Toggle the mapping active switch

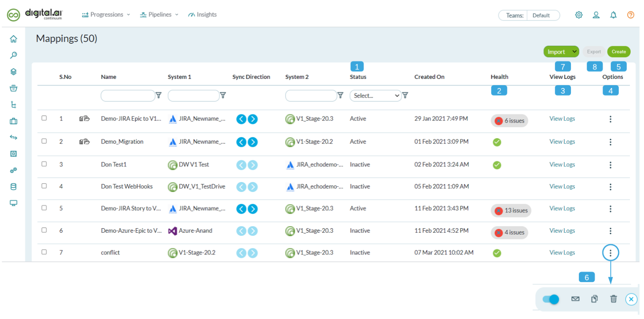coord(551,299)
